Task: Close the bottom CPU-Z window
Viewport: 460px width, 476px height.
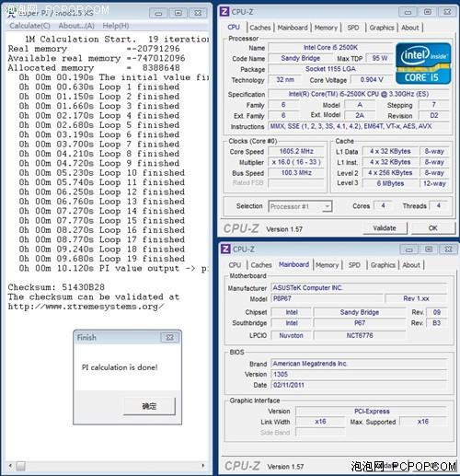Action: click(448, 250)
